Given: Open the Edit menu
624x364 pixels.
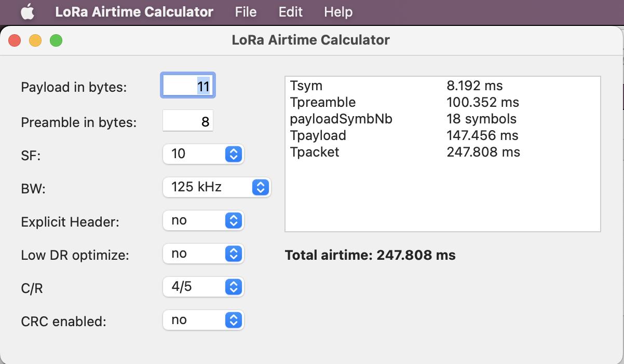Looking at the screenshot, I should click(x=290, y=12).
